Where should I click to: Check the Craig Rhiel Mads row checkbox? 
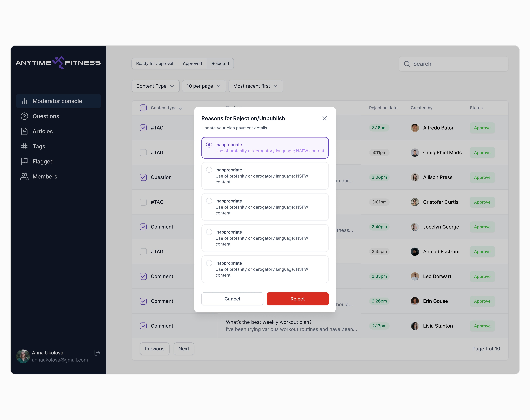coord(143,153)
